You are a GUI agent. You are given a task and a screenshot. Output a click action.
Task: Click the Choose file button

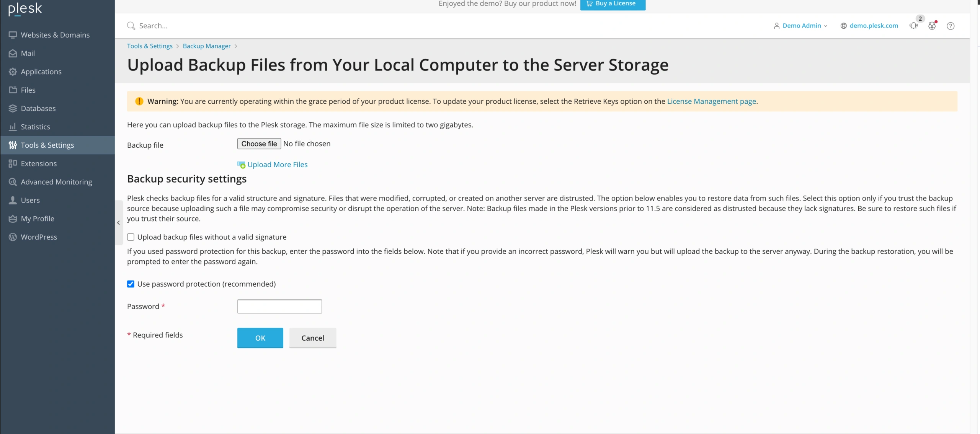point(259,144)
